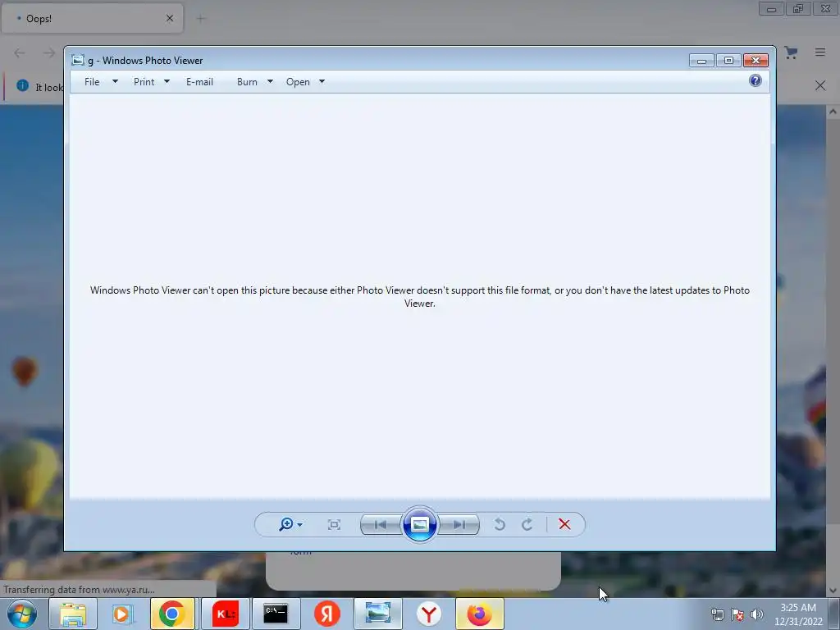Open the browser hamburger menu

coord(820,52)
